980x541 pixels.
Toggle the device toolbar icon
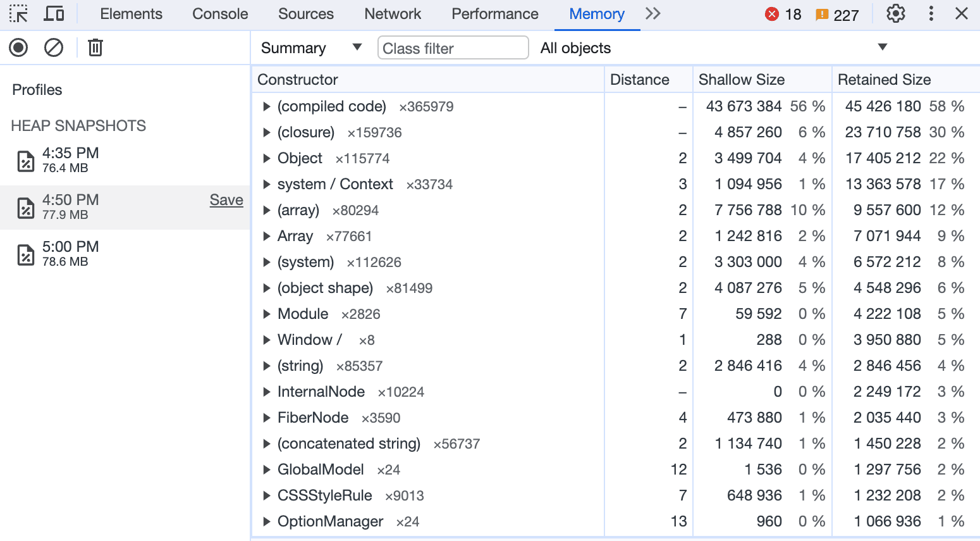54,14
